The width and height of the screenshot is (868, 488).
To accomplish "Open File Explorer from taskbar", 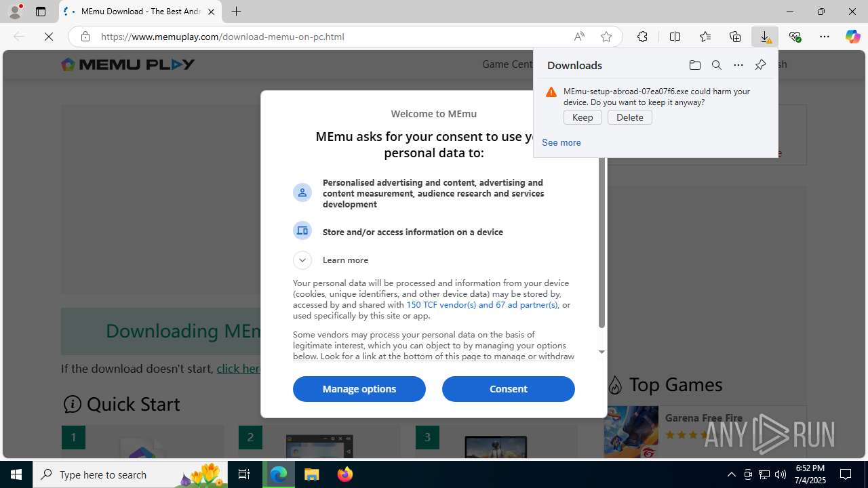I will pos(312,474).
